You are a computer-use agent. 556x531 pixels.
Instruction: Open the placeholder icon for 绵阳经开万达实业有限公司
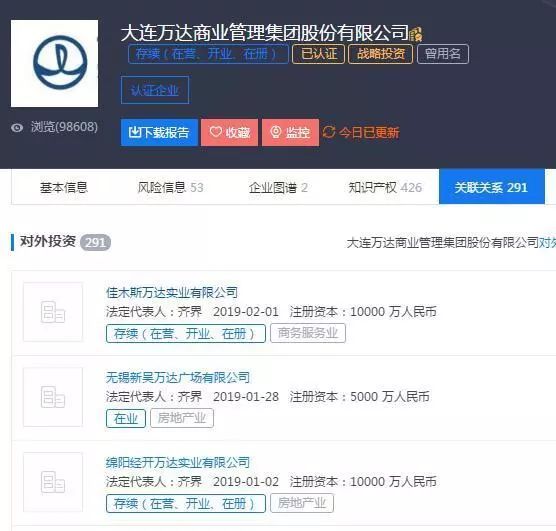[53, 482]
